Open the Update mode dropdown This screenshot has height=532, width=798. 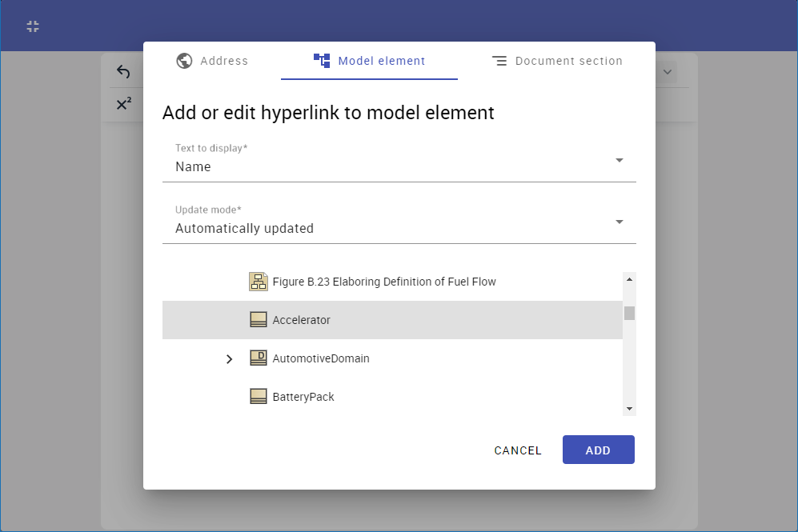coord(619,222)
